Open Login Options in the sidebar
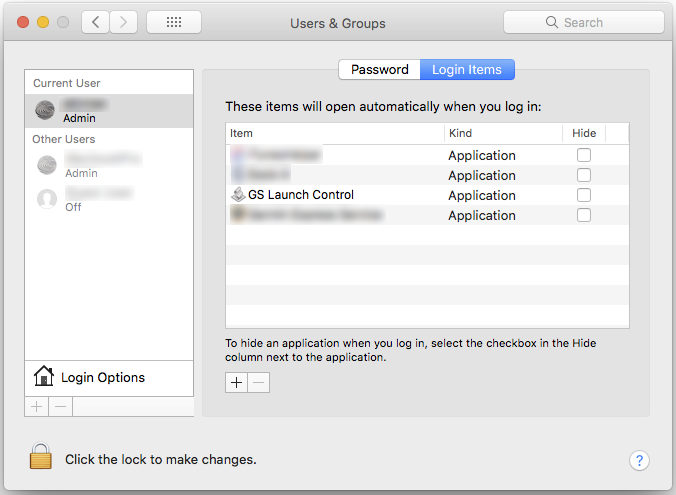Viewport: 676px width, 495px height. pyautogui.click(x=103, y=377)
